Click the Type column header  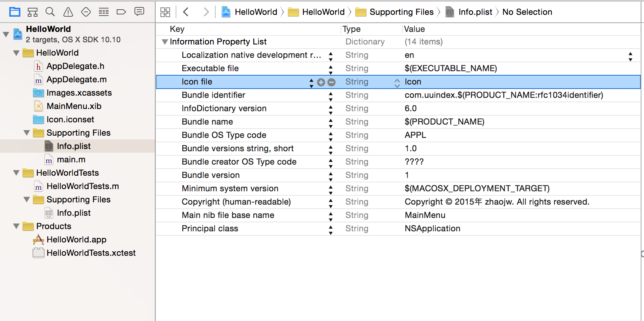coord(352,29)
